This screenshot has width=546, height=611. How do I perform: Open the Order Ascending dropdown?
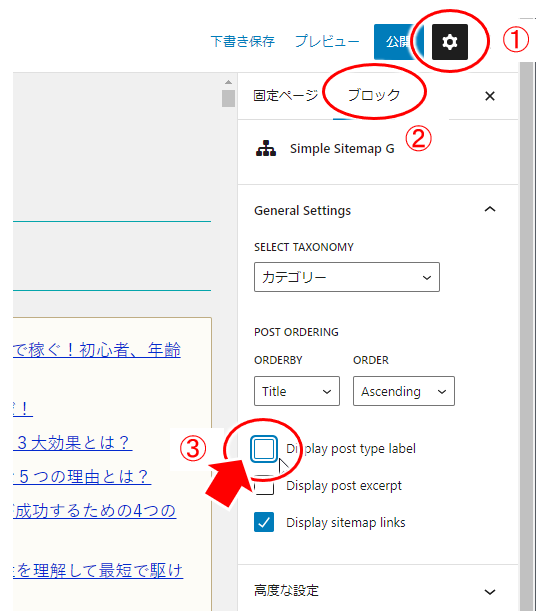pyautogui.click(x=404, y=391)
